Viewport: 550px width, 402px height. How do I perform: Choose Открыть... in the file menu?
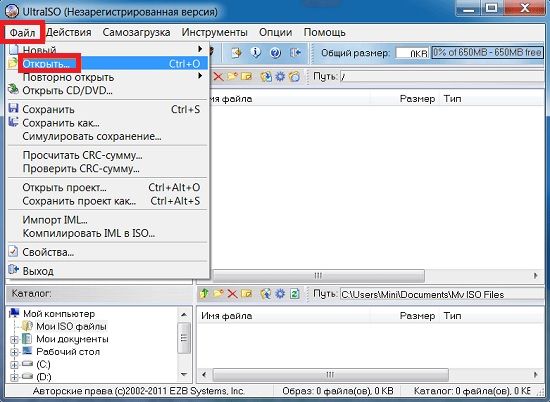point(108,63)
